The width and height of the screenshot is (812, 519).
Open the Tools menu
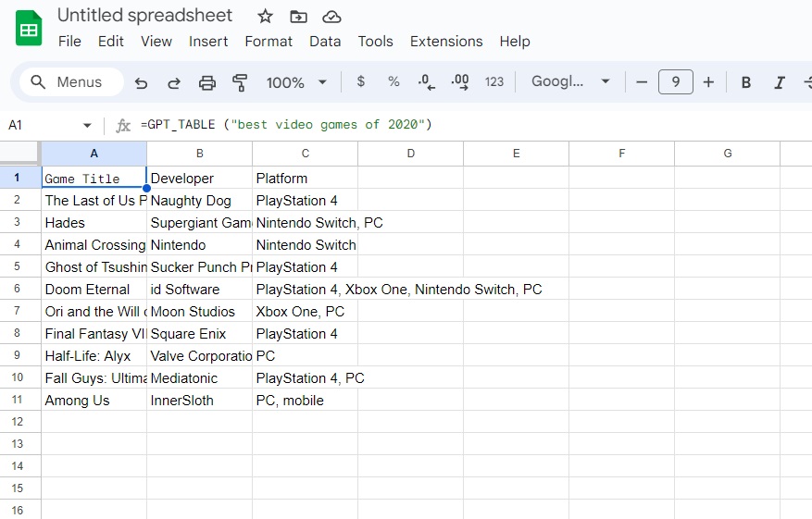376,42
